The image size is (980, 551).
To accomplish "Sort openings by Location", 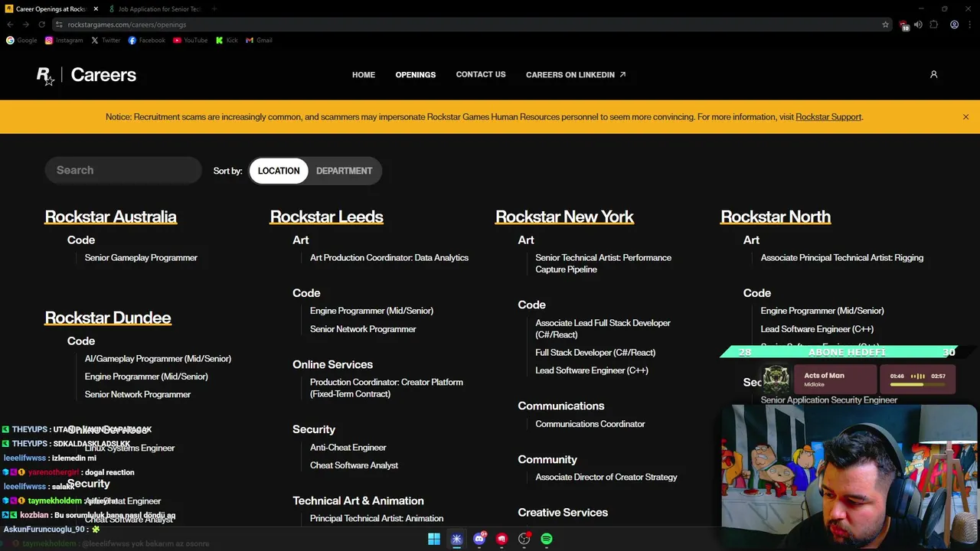I will [x=279, y=171].
